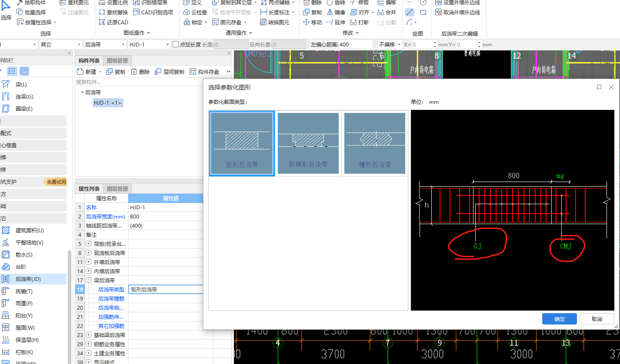Click 还原CAD restore tool
The height and width of the screenshot is (364, 620).
pos(113,22)
